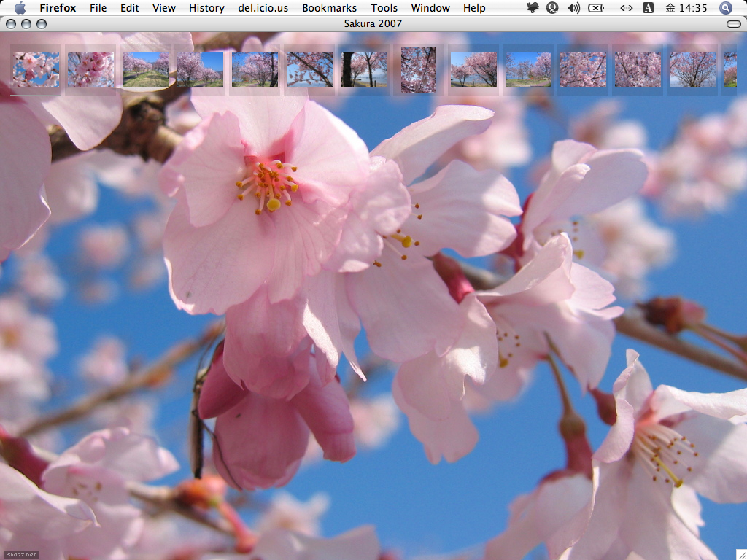Image resolution: width=747 pixels, height=560 pixels.
Task: Click the clock showing 金 14:35
Action: coord(686,8)
